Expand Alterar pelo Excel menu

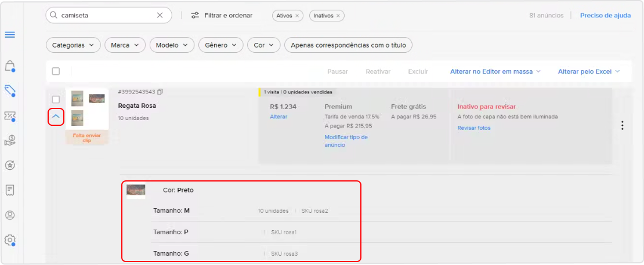(x=588, y=71)
